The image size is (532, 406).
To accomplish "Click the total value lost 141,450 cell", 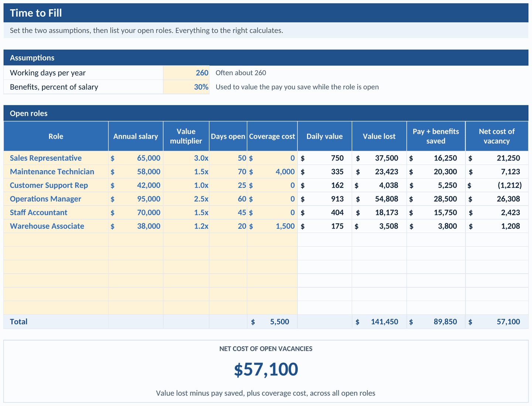I will click(x=379, y=322).
